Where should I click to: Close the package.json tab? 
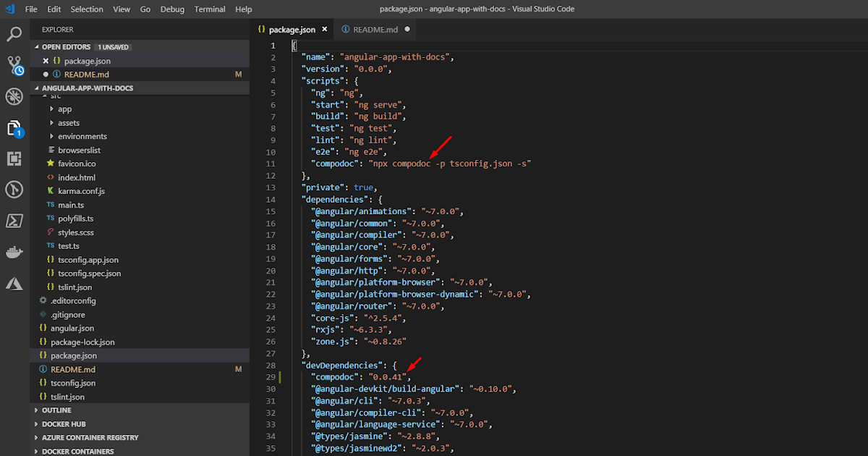[323, 29]
